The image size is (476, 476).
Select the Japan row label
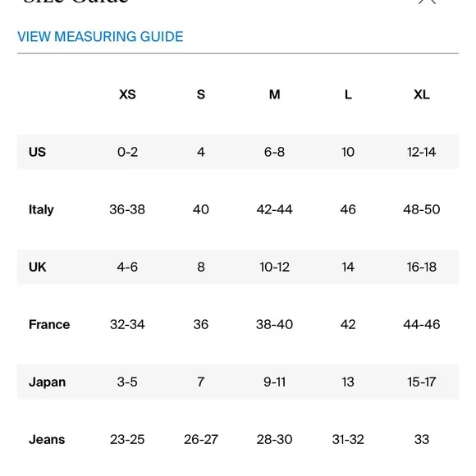(48, 382)
